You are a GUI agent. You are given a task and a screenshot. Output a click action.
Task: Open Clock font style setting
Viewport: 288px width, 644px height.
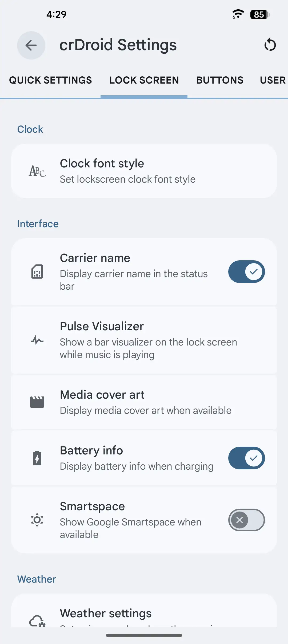click(144, 171)
